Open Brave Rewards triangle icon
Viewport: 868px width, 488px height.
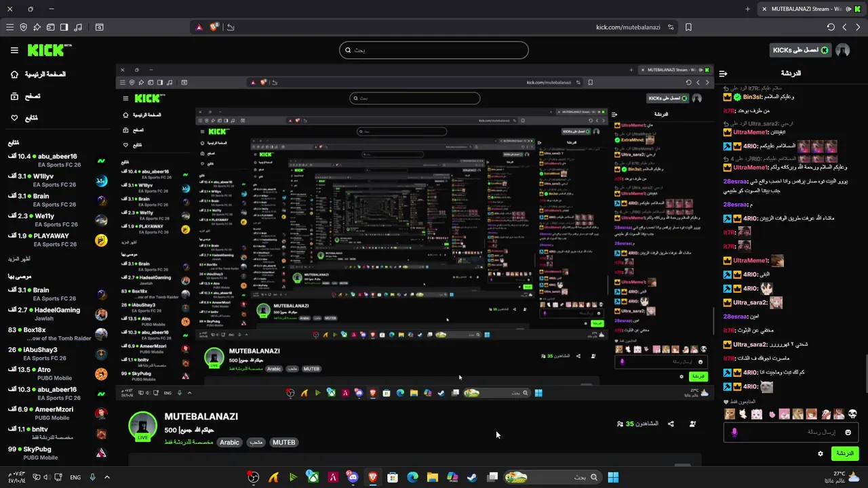199,27
